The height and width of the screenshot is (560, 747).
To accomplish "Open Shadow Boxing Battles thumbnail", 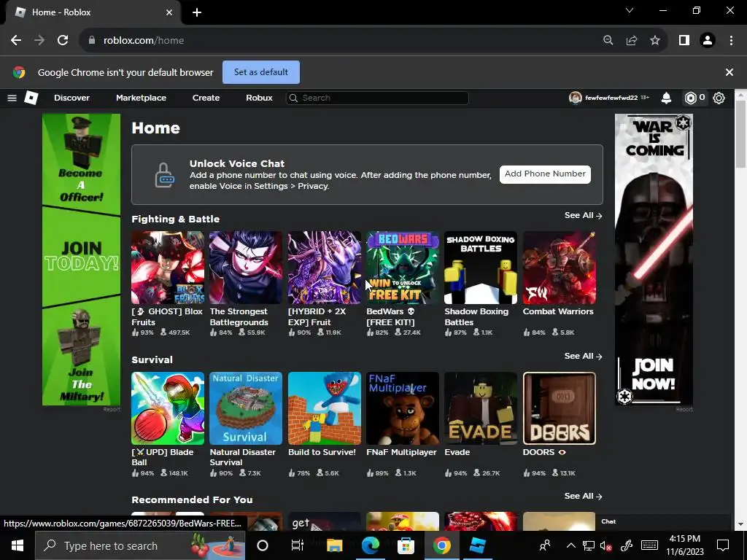I will (x=481, y=268).
